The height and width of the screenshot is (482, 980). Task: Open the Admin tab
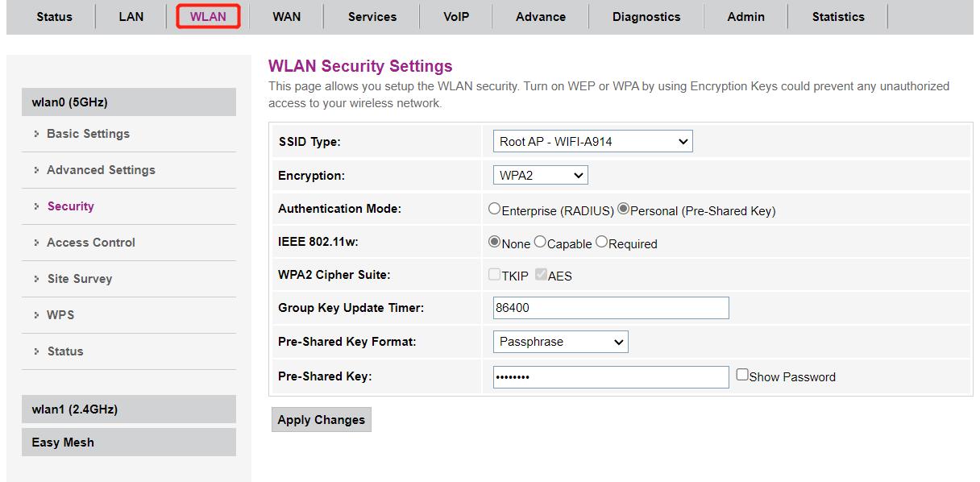tap(745, 17)
